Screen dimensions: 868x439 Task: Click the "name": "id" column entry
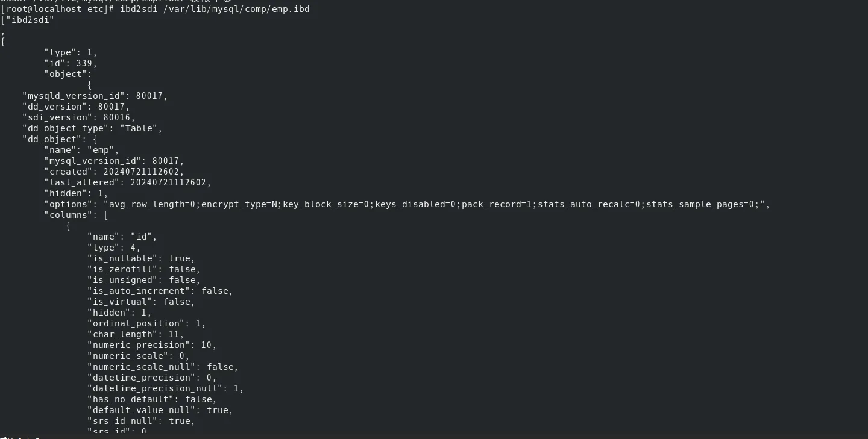pyautogui.click(x=122, y=237)
